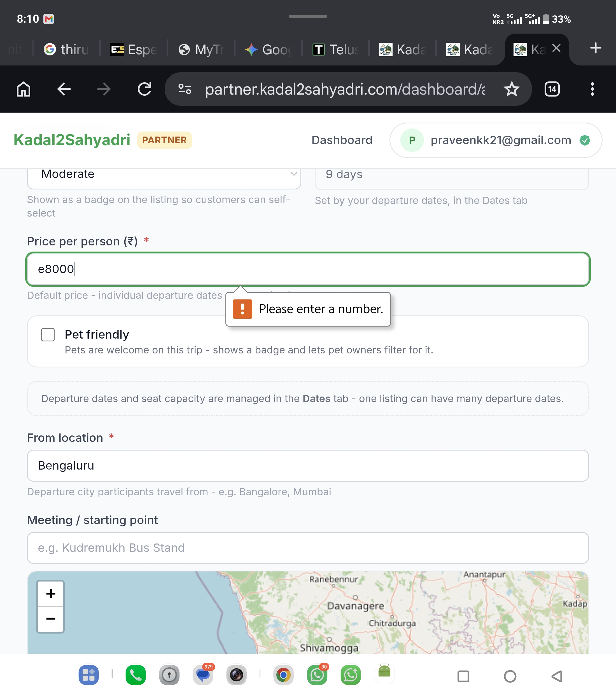
Task: View site information icon in address bar
Action: [185, 89]
